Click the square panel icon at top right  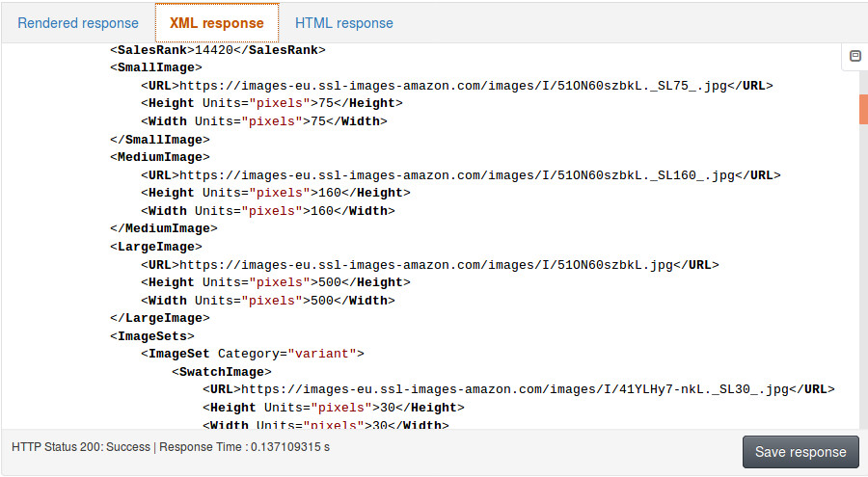click(854, 56)
